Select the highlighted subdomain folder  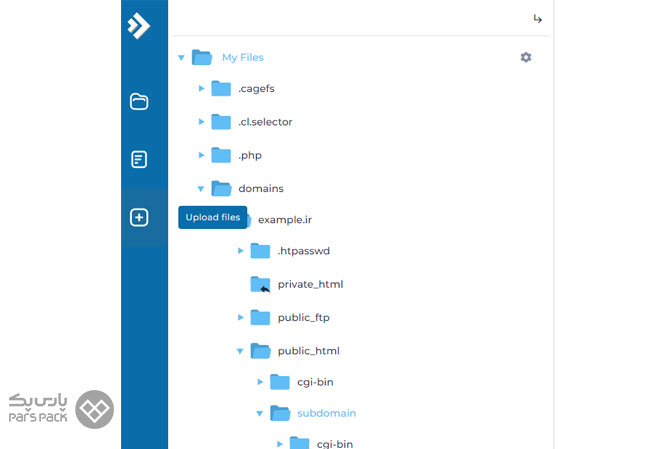(326, 413)
